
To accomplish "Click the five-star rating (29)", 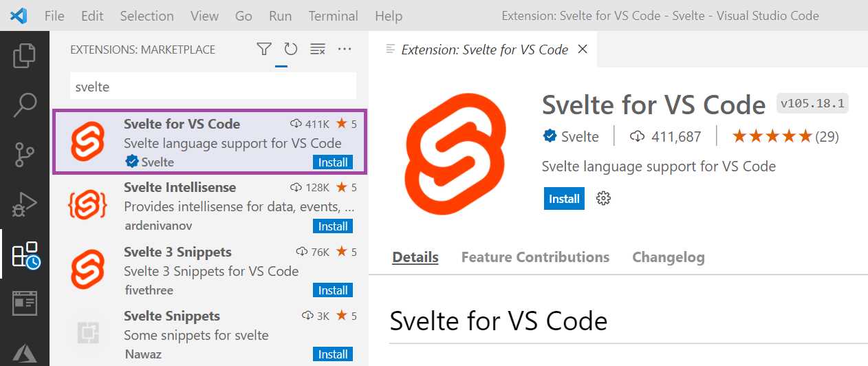I will pos(785,136).
